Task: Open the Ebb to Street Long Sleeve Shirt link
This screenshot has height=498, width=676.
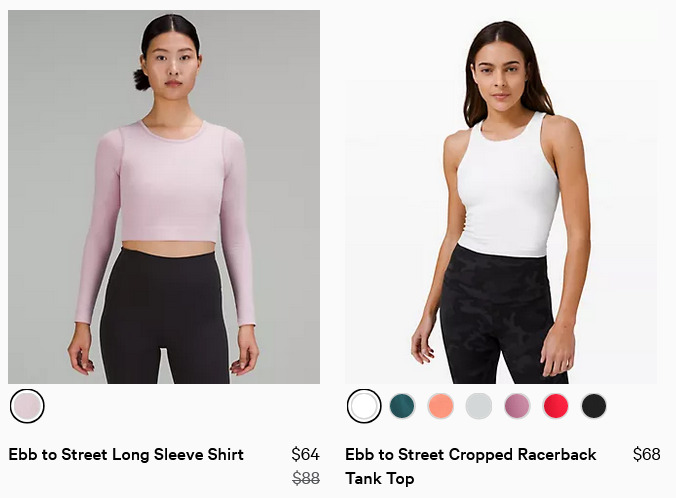Action: (126, 454)
